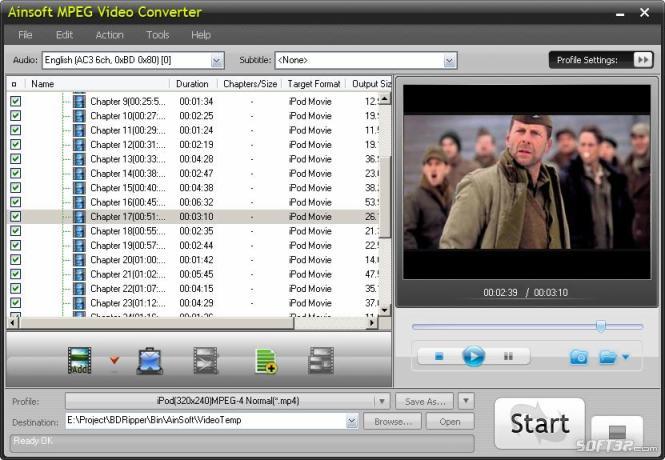This screenshot has width=665, height=460.
Task: Click the vertical scrollbar up arrow
Action: tap(384, 99)
